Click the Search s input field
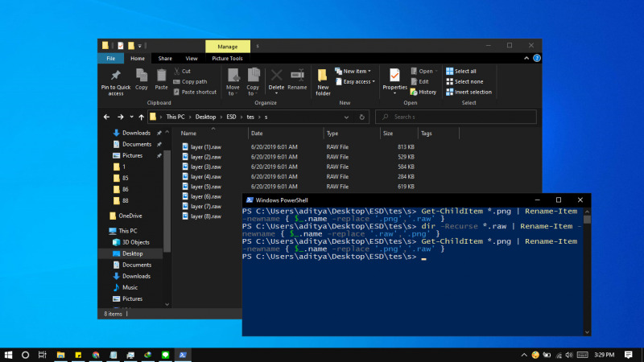 (456, 117)
